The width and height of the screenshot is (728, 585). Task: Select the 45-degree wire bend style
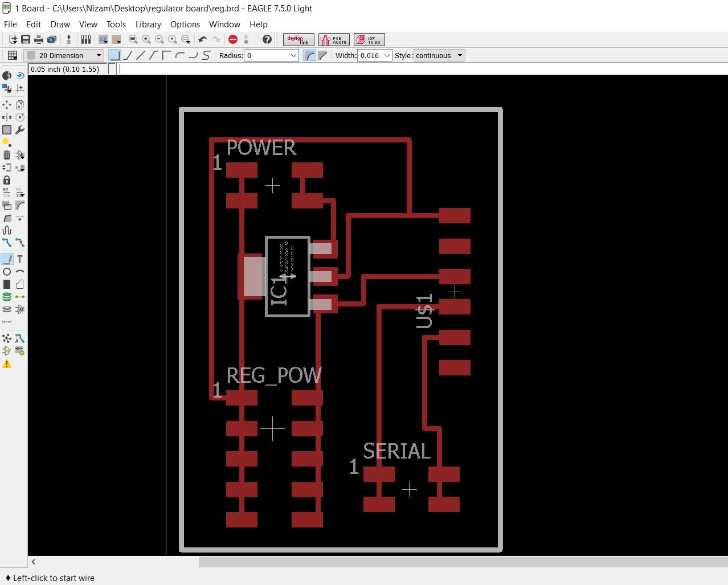coord(128,55)
